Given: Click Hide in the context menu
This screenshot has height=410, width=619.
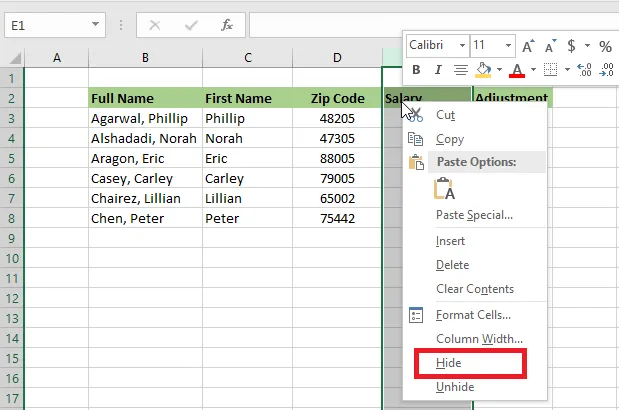Looking at the screenshot, I should [475, 363].
